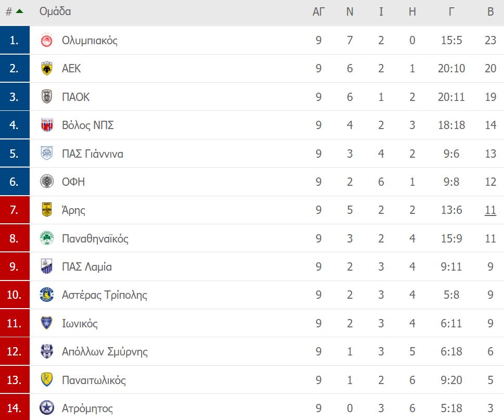This screenshot has width=504, height=420.
Task: Open the Αστέρας Τρίπολης team link
Action: tap(104, 295)
